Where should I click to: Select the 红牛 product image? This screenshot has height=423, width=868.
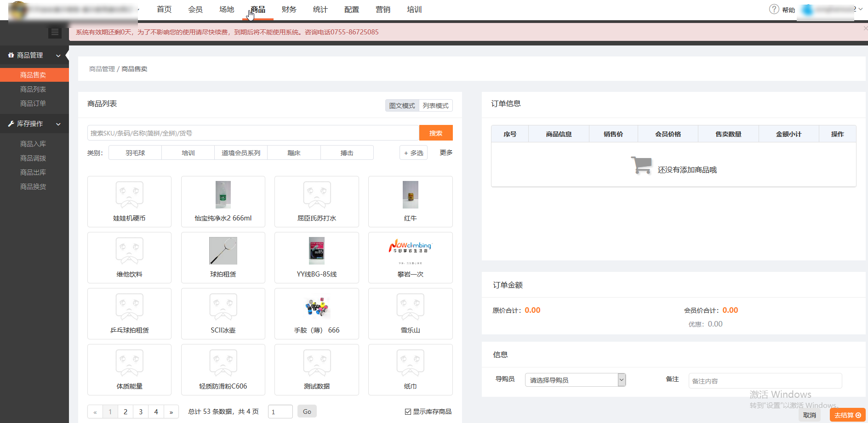point(411,195)
